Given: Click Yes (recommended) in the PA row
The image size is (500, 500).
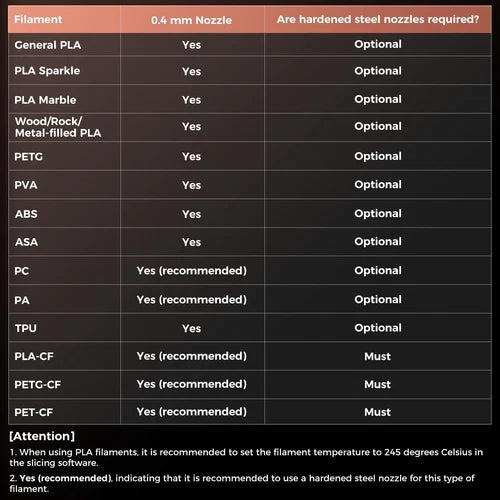Looking at the screenshot, I should [192, 300].
